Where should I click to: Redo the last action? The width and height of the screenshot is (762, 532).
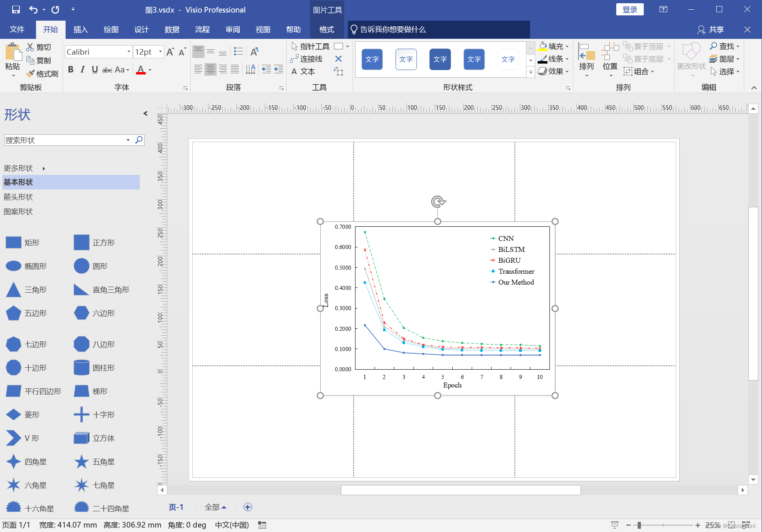[55, 9]
